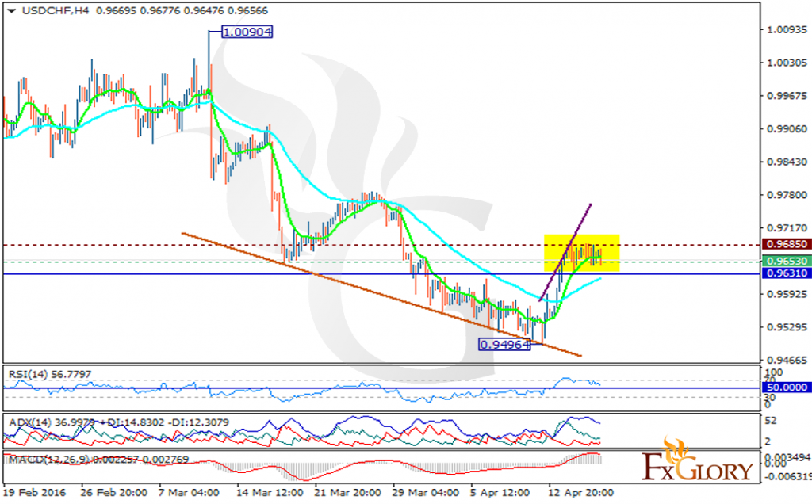Click the 29 Mar 04:00 date label
Screen dimensions: 812x504
click(425, 493)
